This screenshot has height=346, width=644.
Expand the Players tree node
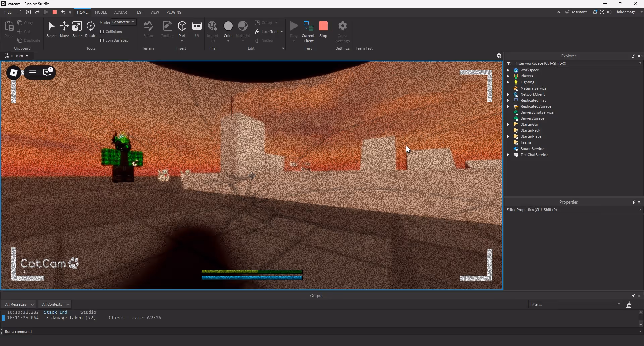pyautogui.click(x=508, y=76)
